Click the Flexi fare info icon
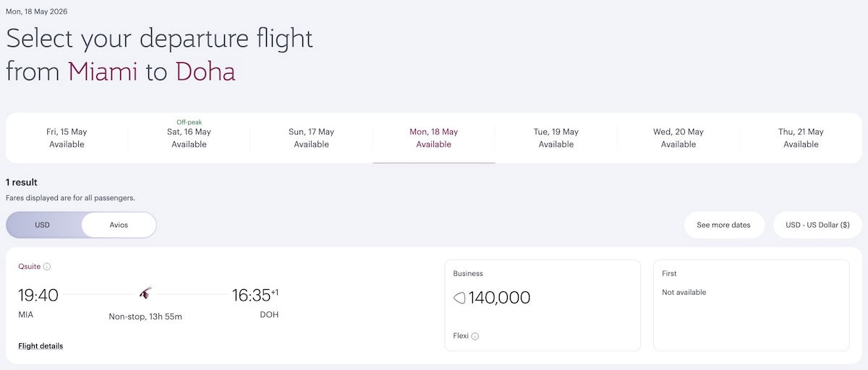The width and height of the screenshot is (868, 370). click(x=475, y=336)
